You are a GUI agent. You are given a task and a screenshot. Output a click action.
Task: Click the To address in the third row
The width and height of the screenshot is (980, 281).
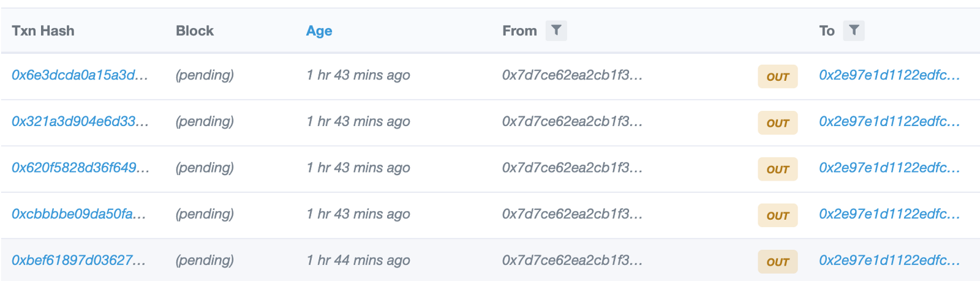click(x=889, y=168)
